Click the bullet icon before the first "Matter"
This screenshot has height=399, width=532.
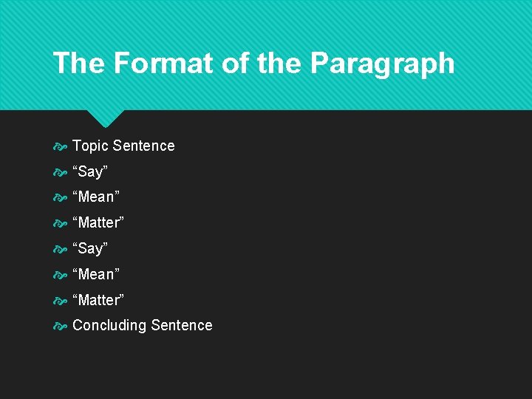[x=61, y=223]
